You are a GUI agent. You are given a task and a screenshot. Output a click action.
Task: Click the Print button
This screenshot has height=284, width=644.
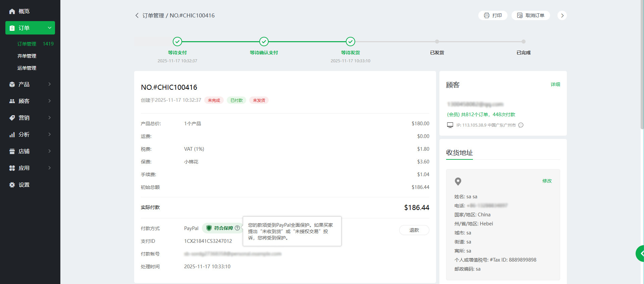493,15
